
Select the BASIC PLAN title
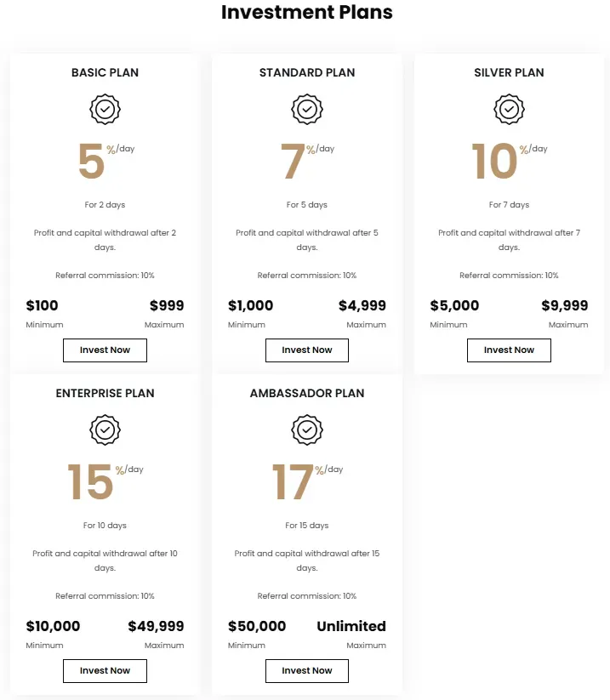coord(105,73)
